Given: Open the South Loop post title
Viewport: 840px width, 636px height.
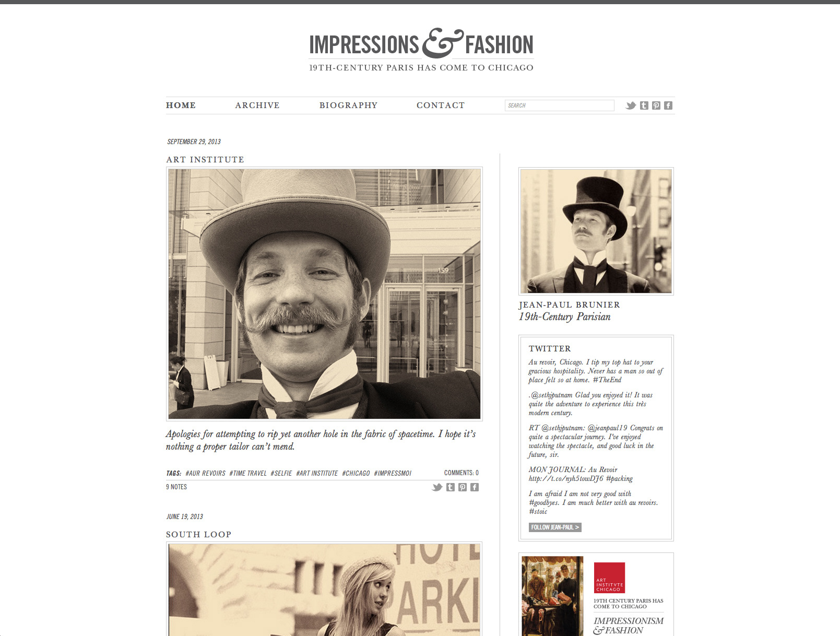Looking at the screenshot, I should [x=198, y=535].
